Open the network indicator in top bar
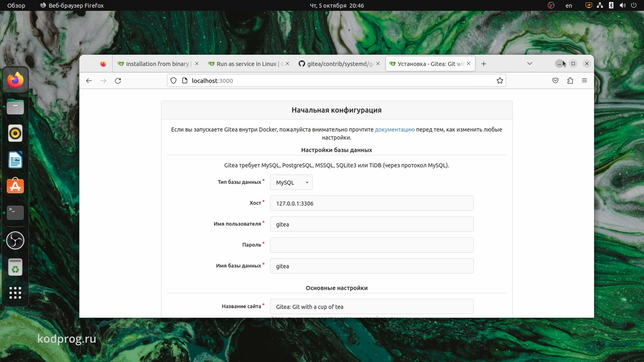 click(600, 5)
